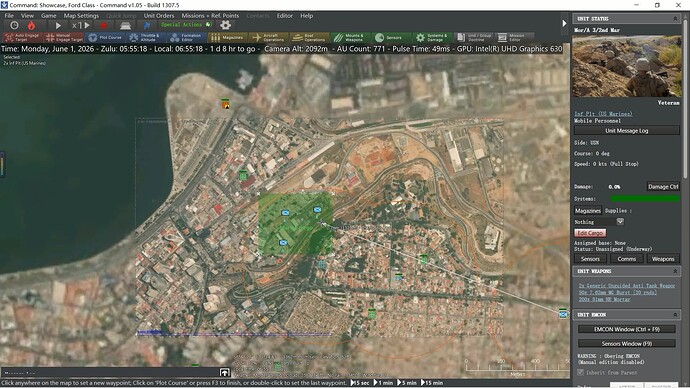
Task: Open Sensors from the green toolbar button
Action: (392, 37)
